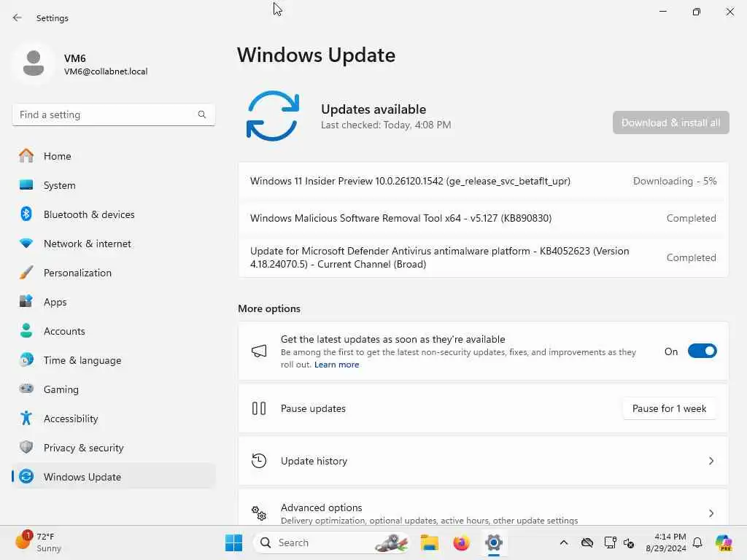This screenshot has width=747, height=560.
Task: Click the Bluetooth icon in sidebar
Action: (x=26, y=214)
